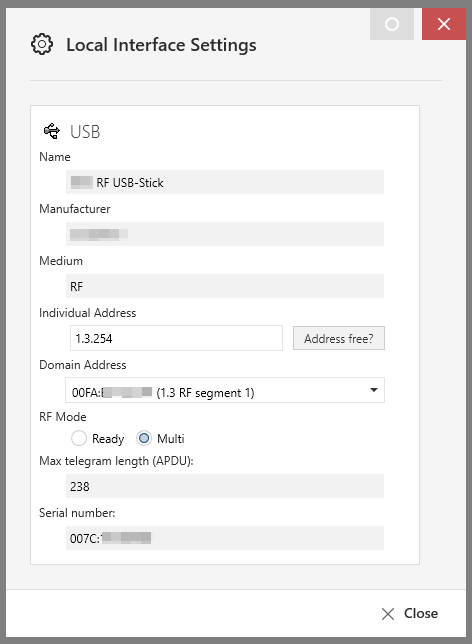Select the Multi RF mode radio button
472x644 pixels.
(144, 438)
